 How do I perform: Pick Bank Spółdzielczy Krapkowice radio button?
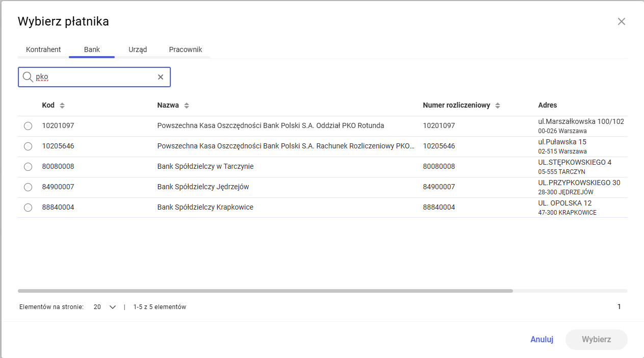28,208
